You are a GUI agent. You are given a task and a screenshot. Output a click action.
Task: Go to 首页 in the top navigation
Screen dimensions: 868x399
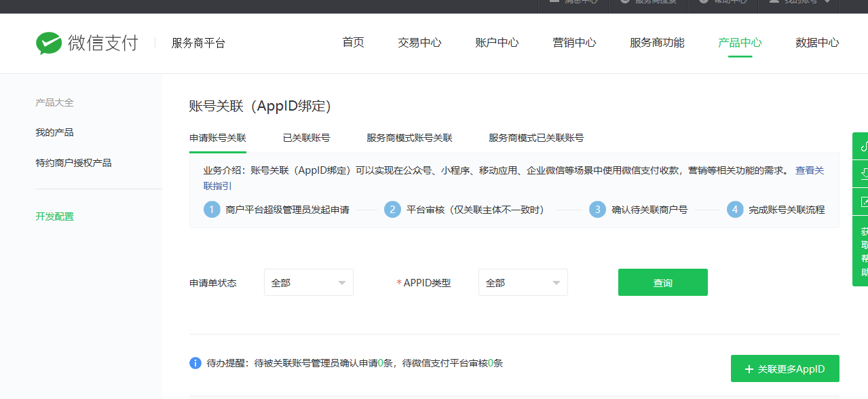(353, 43)
